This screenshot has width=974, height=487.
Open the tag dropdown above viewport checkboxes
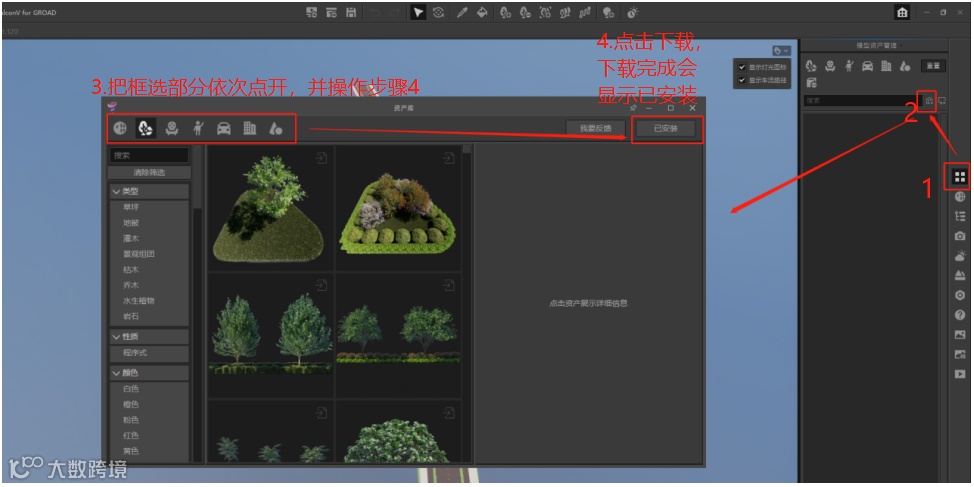781,50
